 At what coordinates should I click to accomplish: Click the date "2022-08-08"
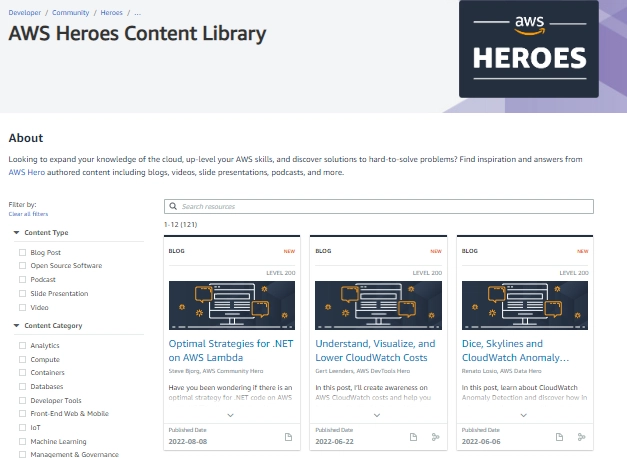[188, 442]
